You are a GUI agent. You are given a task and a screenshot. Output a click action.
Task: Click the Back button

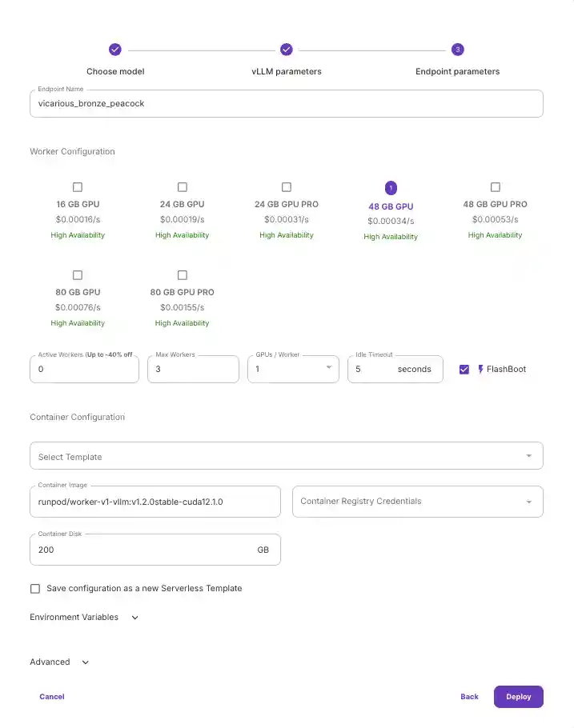(469, 697)
